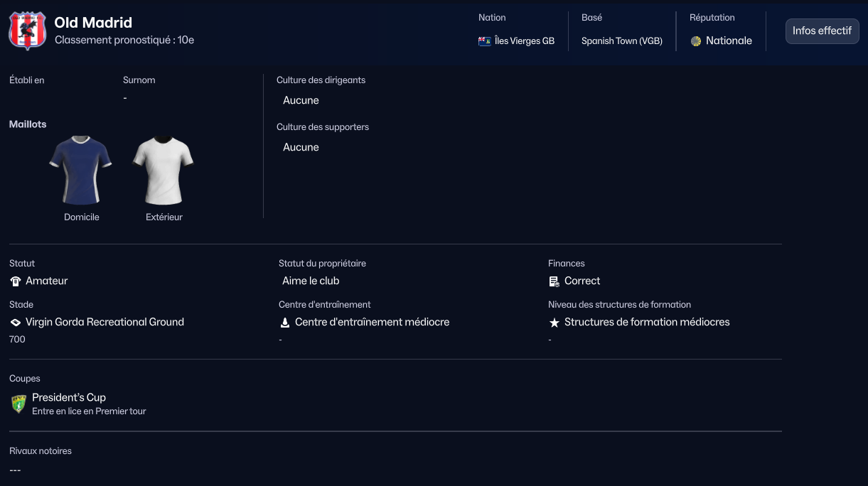
Task: Open the President's Cup competition link
Action: (x=69, y=397)
